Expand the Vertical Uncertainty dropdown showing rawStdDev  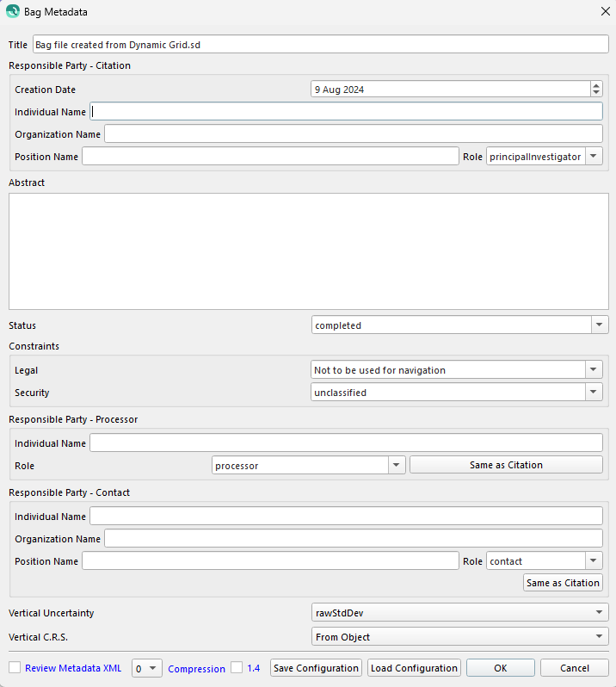tap(459, 612)
